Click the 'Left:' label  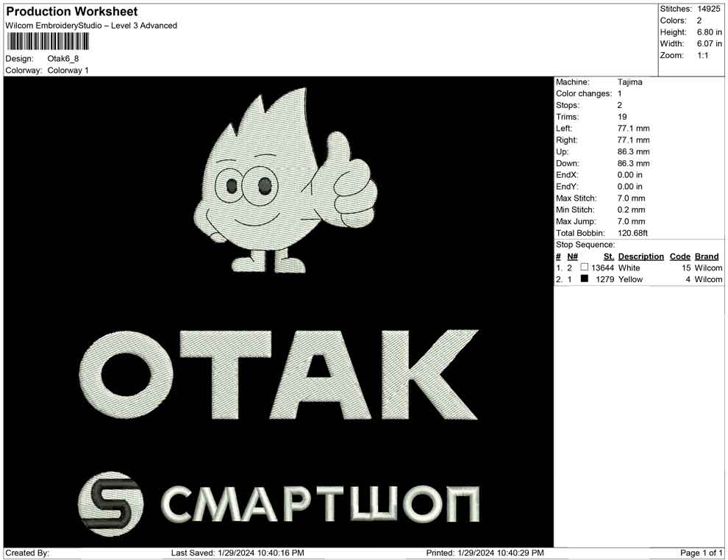tap(564, 129)
